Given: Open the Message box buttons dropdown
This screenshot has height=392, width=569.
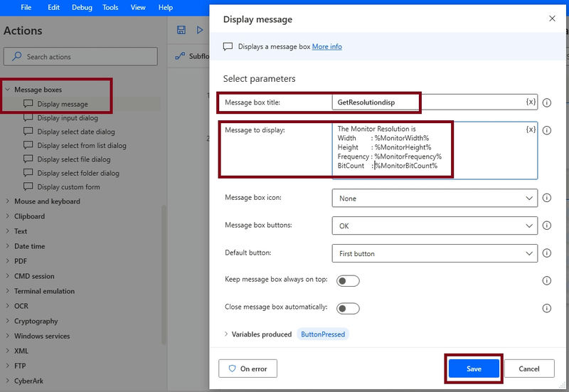Looking at the screenshot, I should 435,226.
